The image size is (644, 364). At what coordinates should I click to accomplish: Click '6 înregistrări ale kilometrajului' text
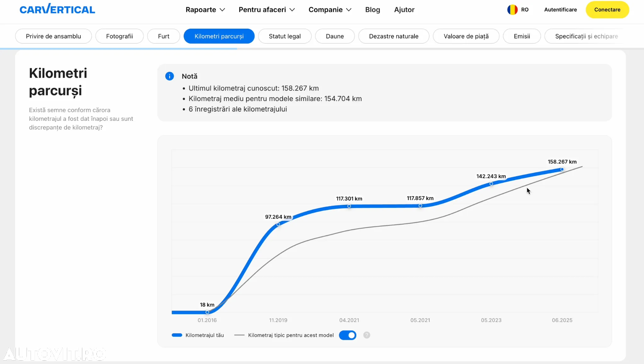click(238, 109)
